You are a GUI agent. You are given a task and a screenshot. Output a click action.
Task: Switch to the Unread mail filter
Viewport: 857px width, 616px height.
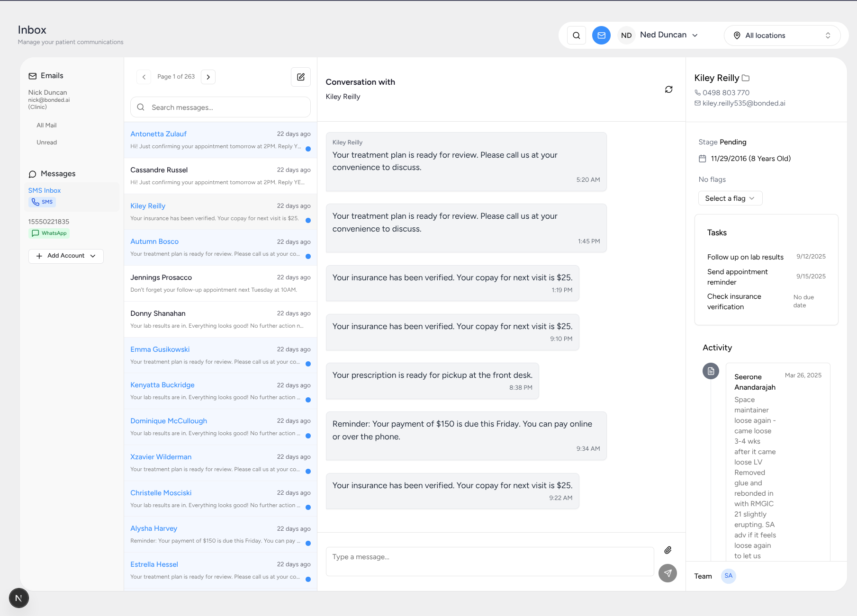[46, 142]
